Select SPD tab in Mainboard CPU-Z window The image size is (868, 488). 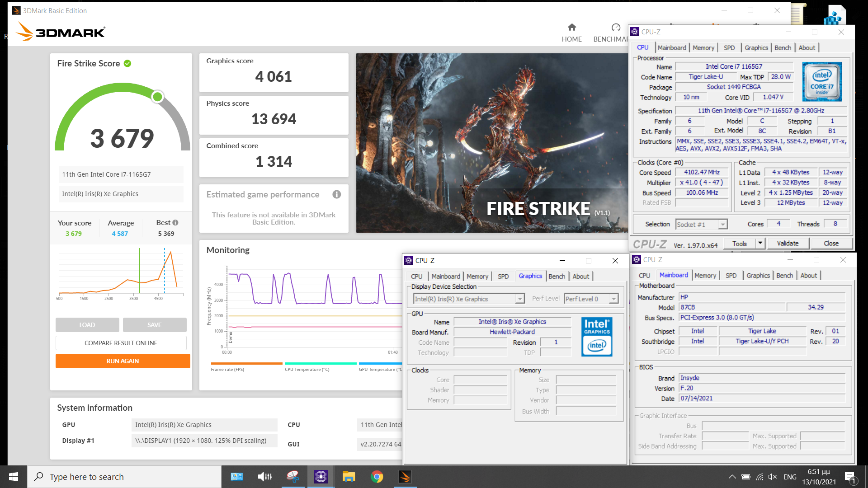click(x=731, y=276)
